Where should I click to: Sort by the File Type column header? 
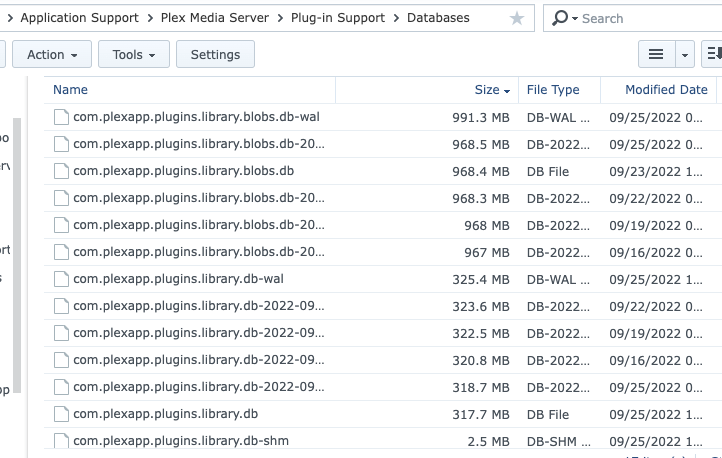click(553, 90)
